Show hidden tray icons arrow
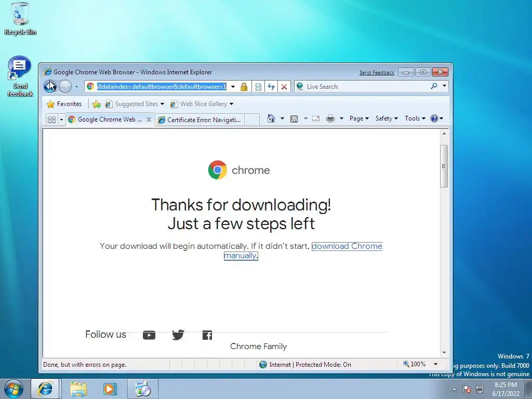This screenshot has height=399, width=532. click(454, 389)
